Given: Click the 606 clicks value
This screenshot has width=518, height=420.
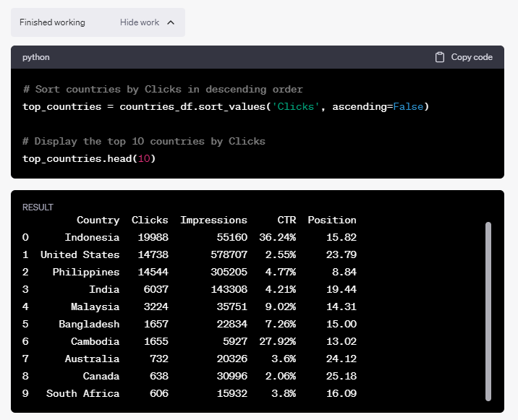Looking at the screenshot, I should pyautogui.click(x=159, y=393).
